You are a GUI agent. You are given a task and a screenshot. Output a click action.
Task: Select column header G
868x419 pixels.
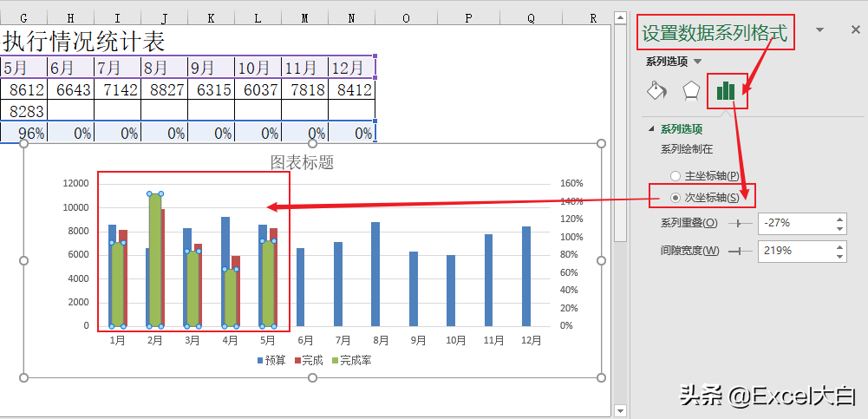pos(23,18)
